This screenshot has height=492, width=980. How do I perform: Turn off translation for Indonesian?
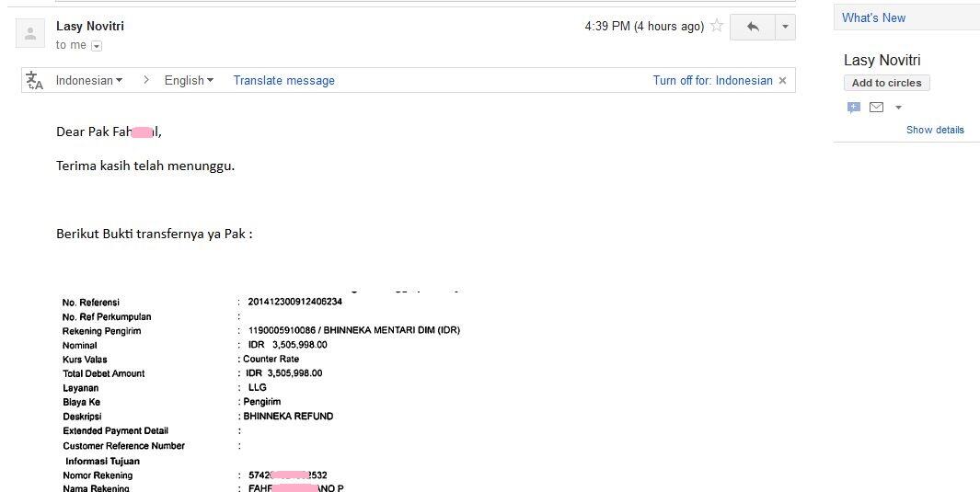click(x=712, y=81)
